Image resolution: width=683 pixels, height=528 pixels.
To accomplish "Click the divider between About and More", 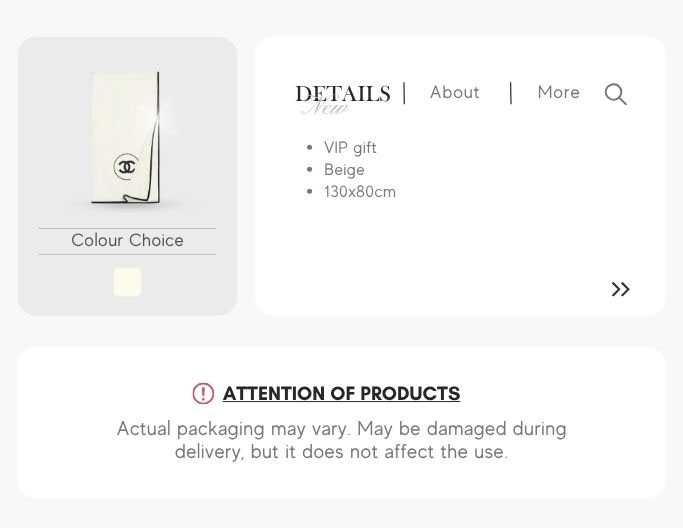I will [x=511, y=93].
